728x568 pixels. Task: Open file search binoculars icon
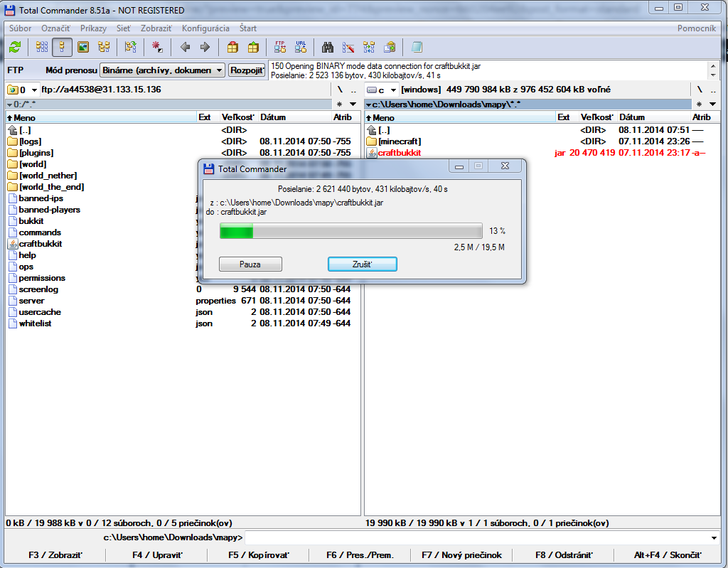pos(328,47)
